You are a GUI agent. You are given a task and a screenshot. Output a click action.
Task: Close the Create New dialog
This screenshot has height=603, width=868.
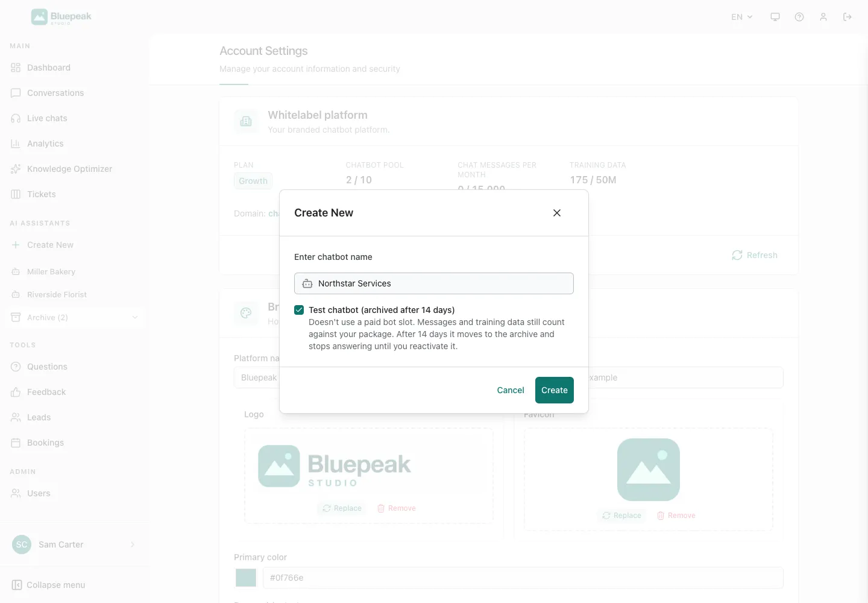coord(557,213)
